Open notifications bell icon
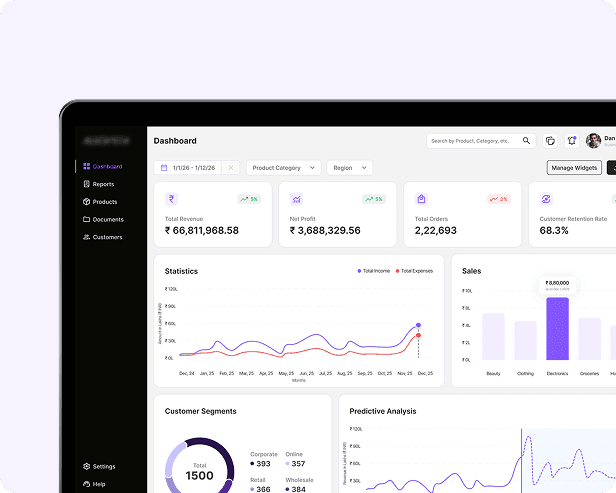Viewport: 616px width, 493px height. click(572, 141)
